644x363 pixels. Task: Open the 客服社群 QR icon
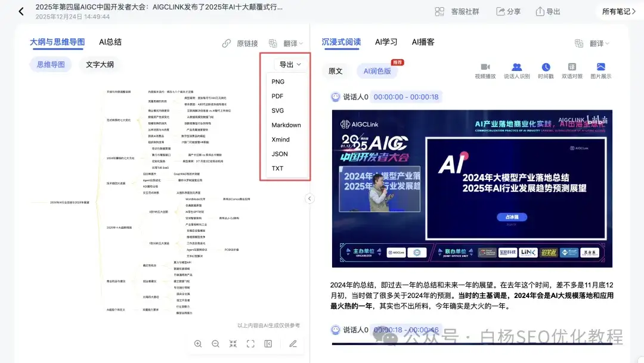coord(439,11)
